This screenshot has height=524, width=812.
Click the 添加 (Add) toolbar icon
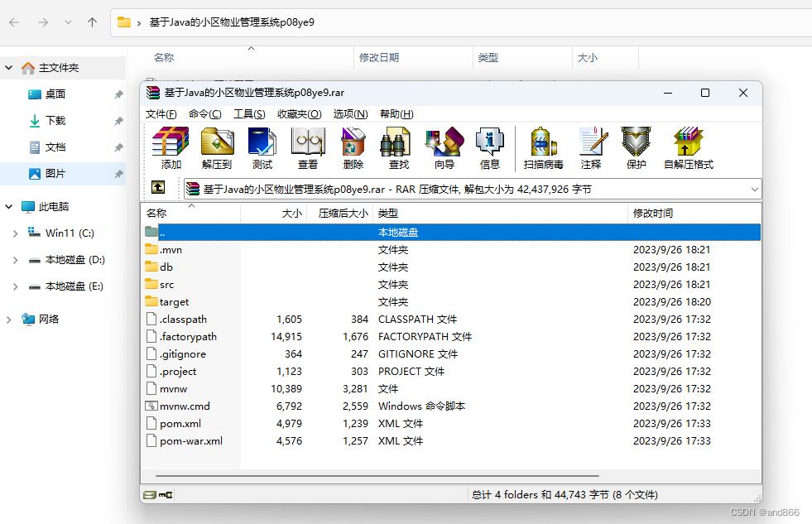(171, 148)
